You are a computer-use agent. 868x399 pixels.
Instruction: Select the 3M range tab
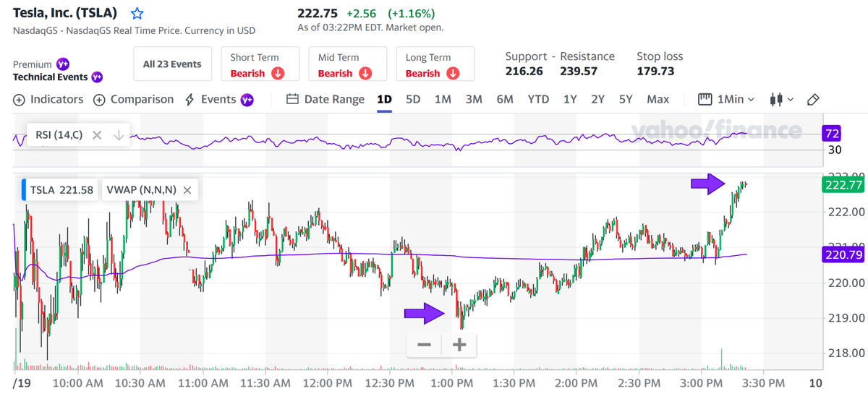[474, 99]
